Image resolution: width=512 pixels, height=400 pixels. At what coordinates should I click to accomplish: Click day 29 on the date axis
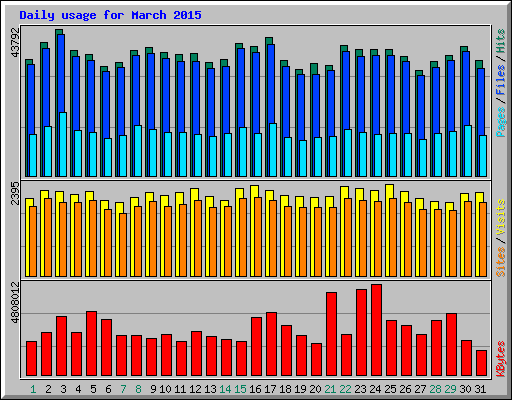coord(450,389)
